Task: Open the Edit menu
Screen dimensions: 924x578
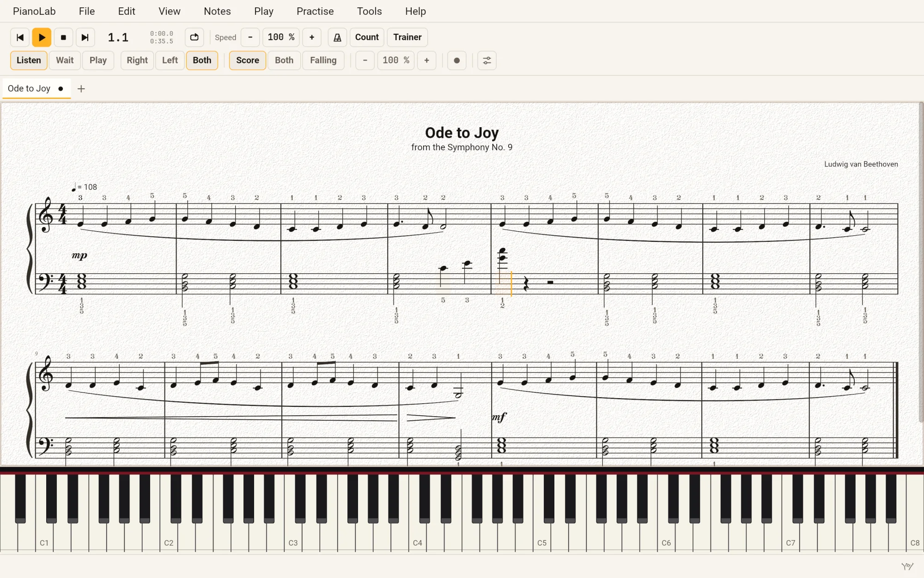Action: coord(127,11)
